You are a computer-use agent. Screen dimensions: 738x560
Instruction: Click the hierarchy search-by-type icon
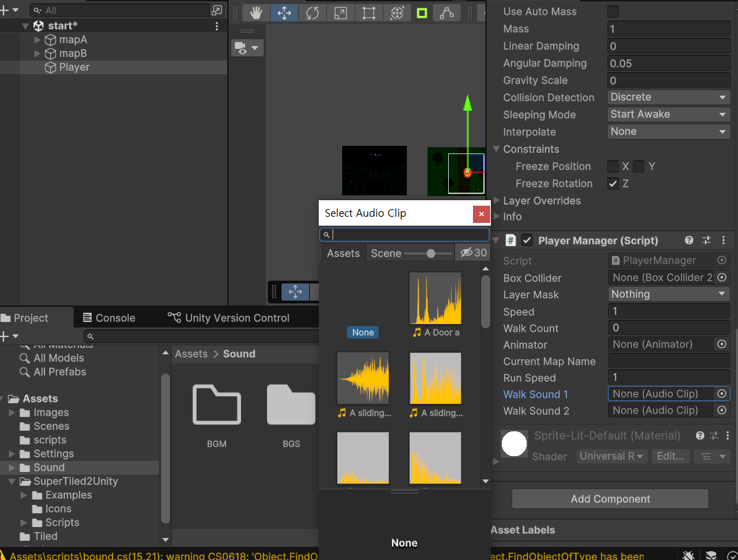pos(216,10)
